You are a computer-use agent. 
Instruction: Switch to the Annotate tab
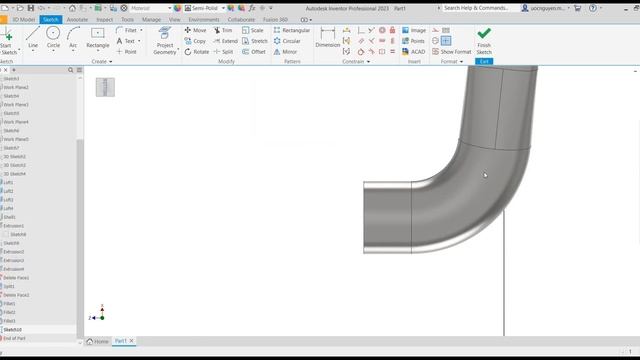[77, 20]
